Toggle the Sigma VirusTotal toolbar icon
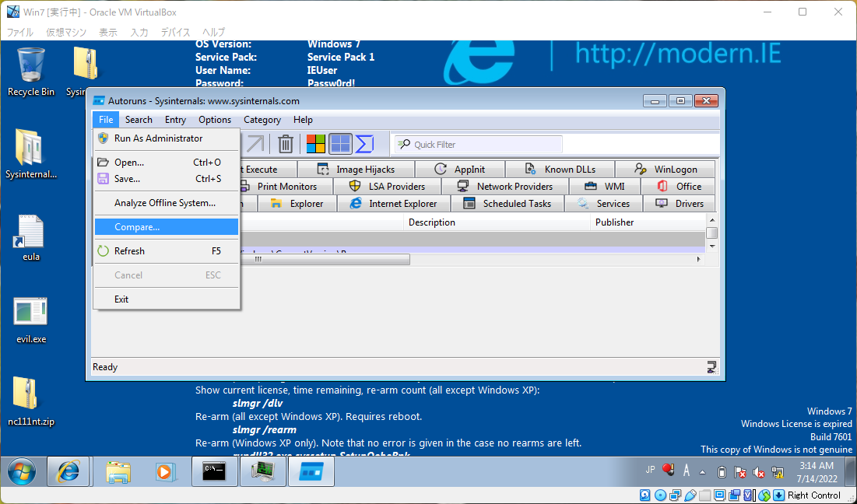This screenshot has height=504, width=857. [364, 144]
